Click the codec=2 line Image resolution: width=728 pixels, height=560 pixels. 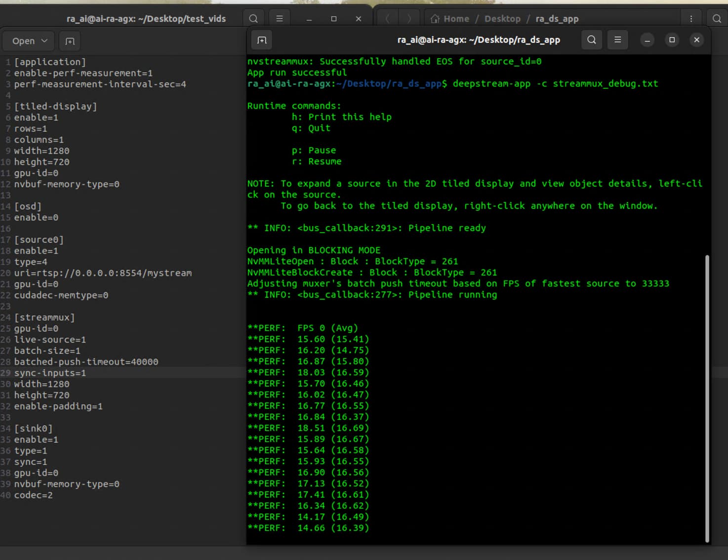click(x=34, y=495)
